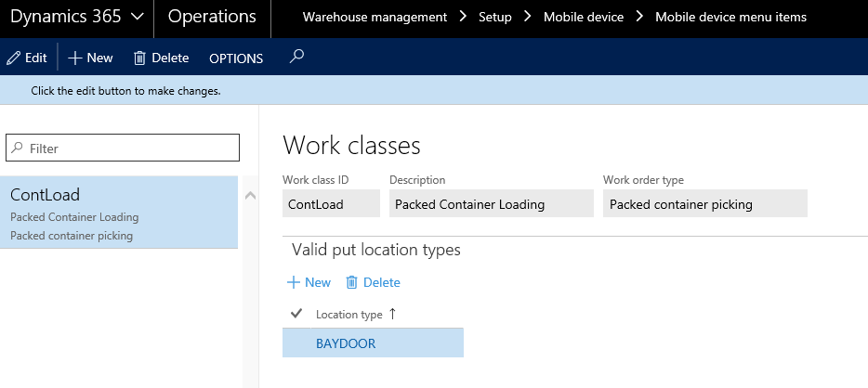The width and height of the screenshot is (868, 388).
Task: Click the Filter search field
Action: pos(124,148)
